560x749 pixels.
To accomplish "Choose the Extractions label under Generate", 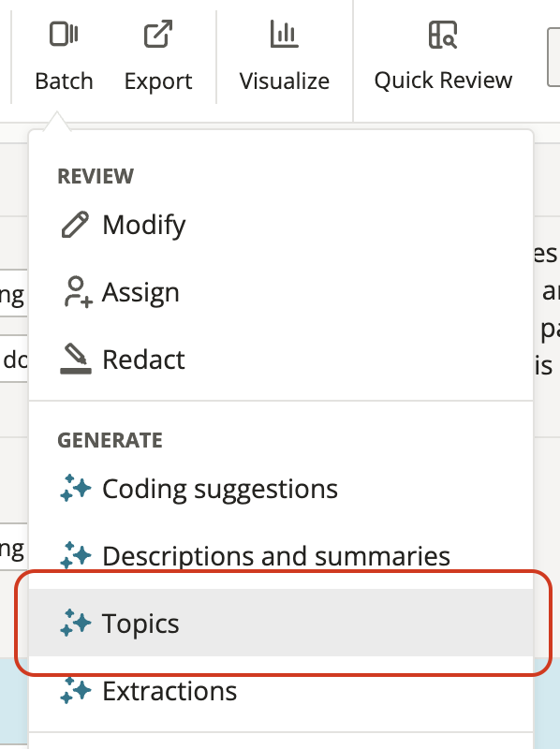I will click(x=169, y=691).
